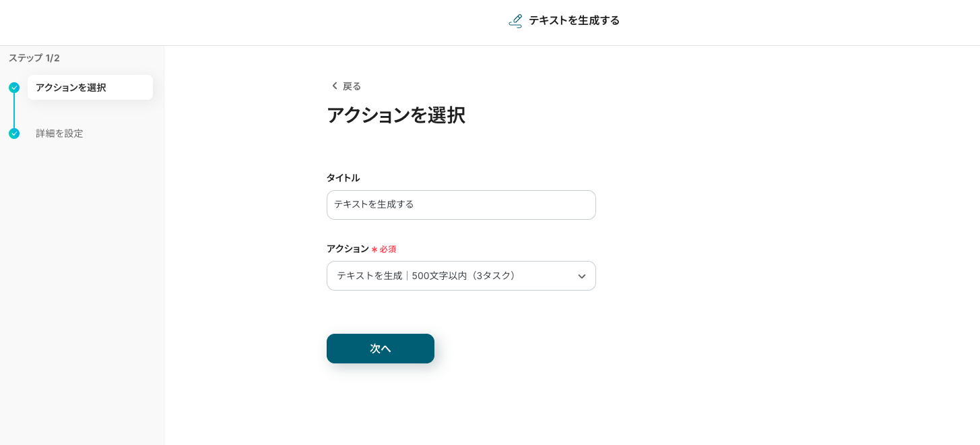Click the back chevron arrow icon
Image resolution: width=980 pixels, height=445 pixels.
[334, 86]
